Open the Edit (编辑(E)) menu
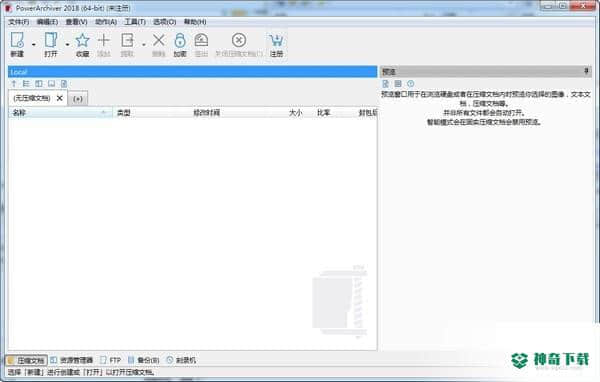 pyautogui.click(x=47, y=22)
